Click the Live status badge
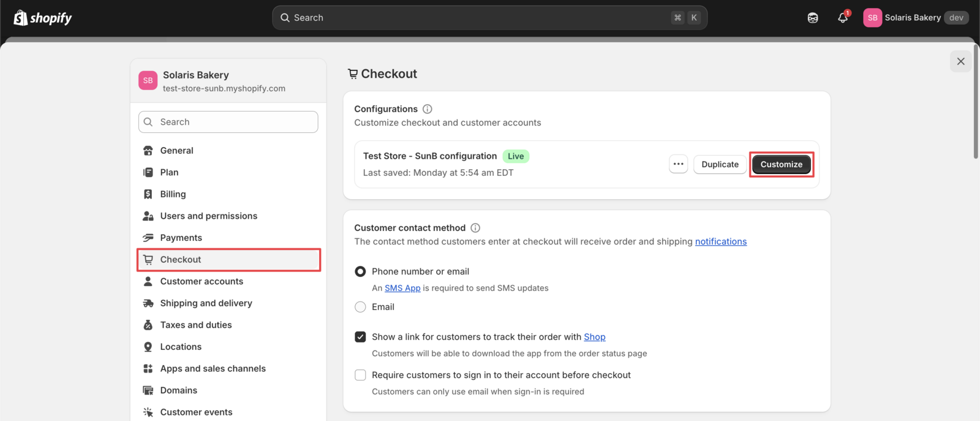 516,156
